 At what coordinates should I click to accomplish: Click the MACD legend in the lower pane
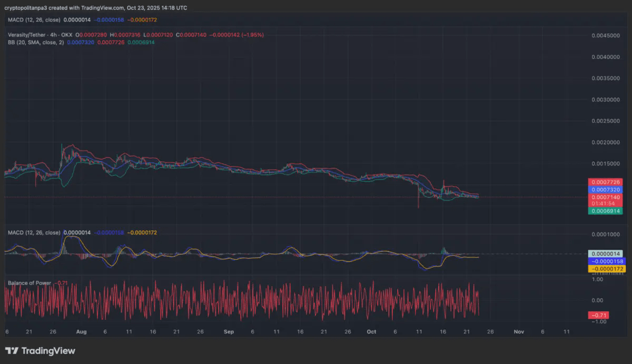click(34, 232)
